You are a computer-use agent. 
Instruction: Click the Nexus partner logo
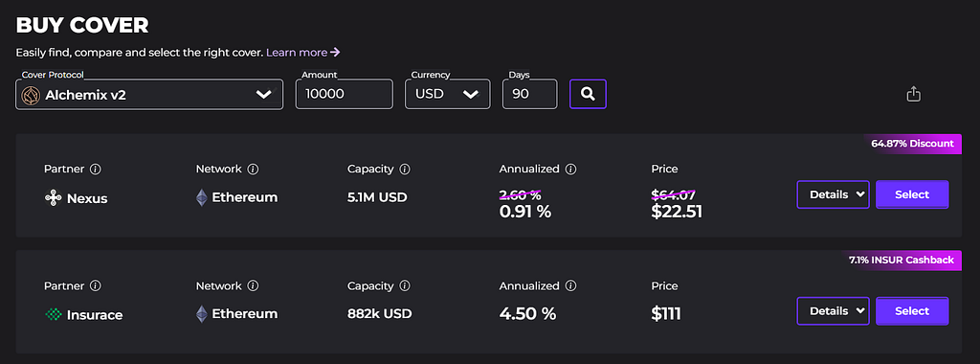tap(53, 198)
